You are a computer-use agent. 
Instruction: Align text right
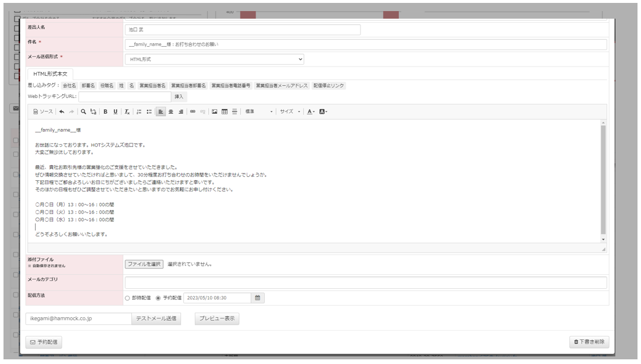pos(181,111)
